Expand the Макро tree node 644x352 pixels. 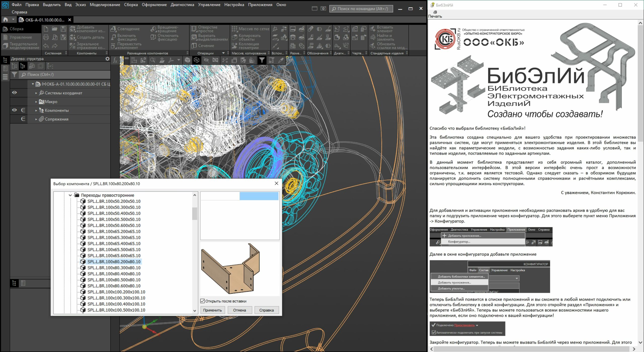click(x=36, y=102)
